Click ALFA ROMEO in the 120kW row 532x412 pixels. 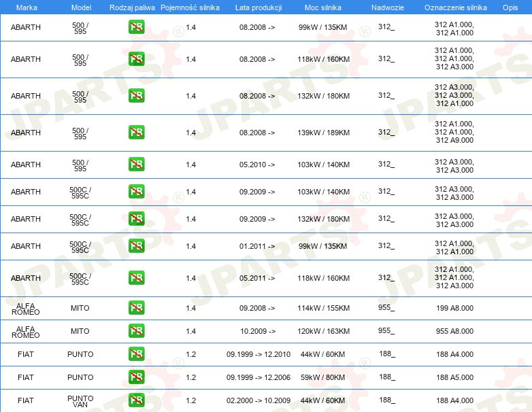pos(25,332)
